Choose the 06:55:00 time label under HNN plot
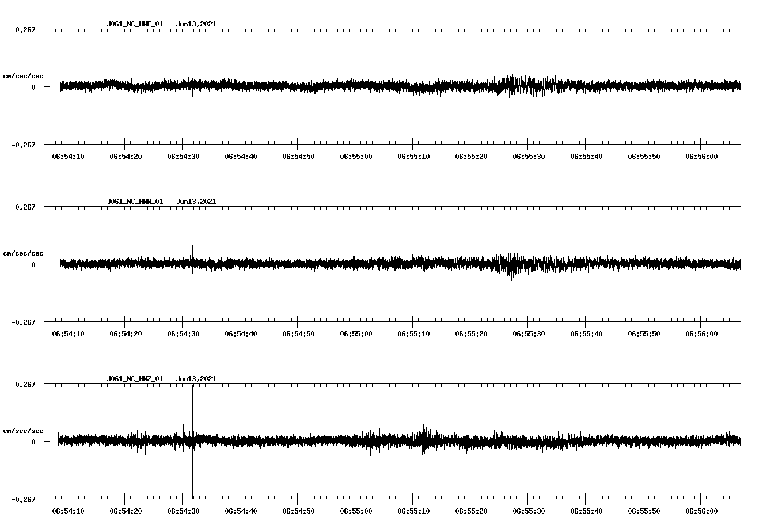The width and height of the screenshot is (782, 532). (x=356, y=333)
